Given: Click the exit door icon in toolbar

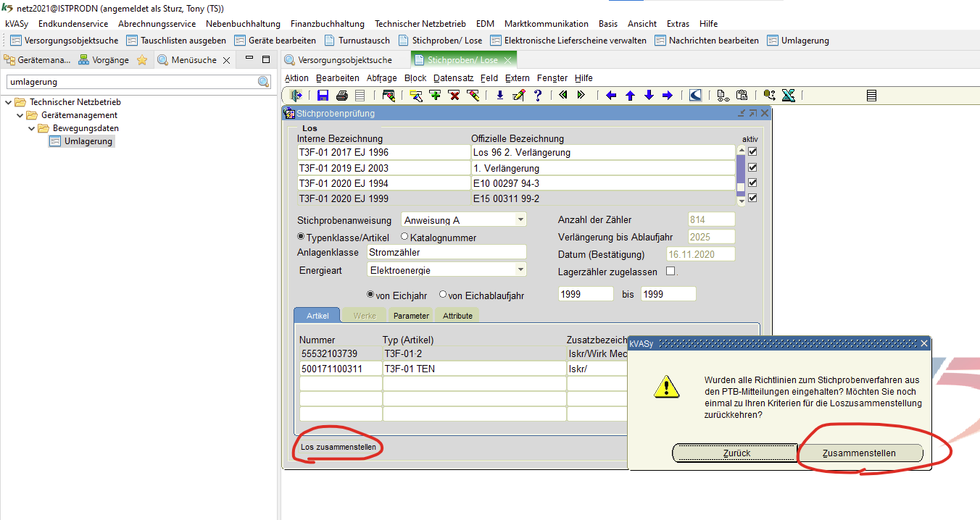Looking at the screenshot, I should (296, 95).
